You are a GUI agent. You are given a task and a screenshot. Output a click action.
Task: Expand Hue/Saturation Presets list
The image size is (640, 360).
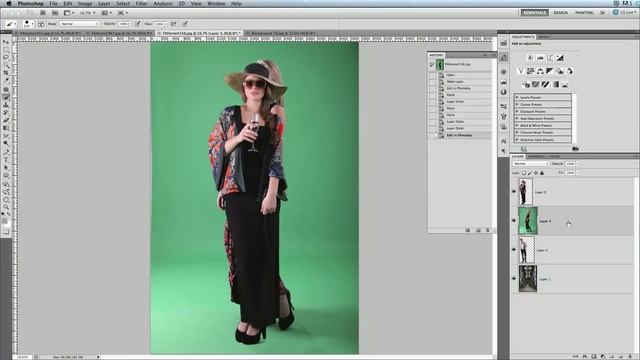click(517, 118)
